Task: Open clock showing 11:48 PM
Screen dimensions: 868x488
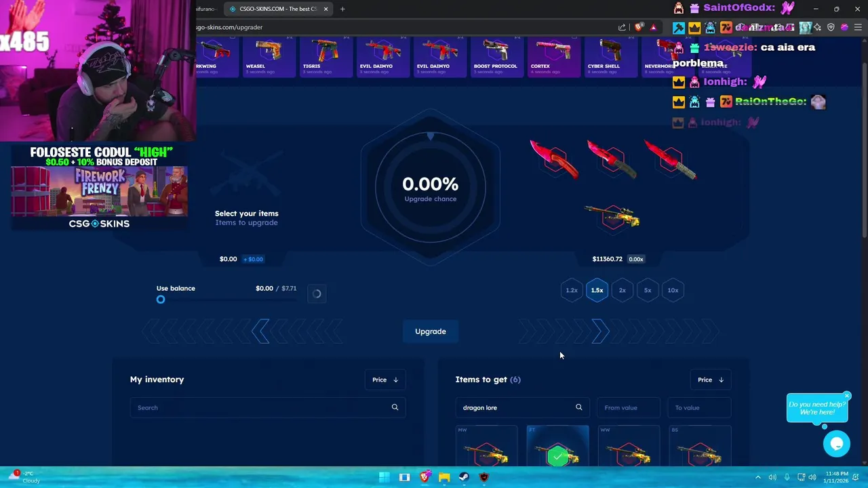Action: point(837,477)
